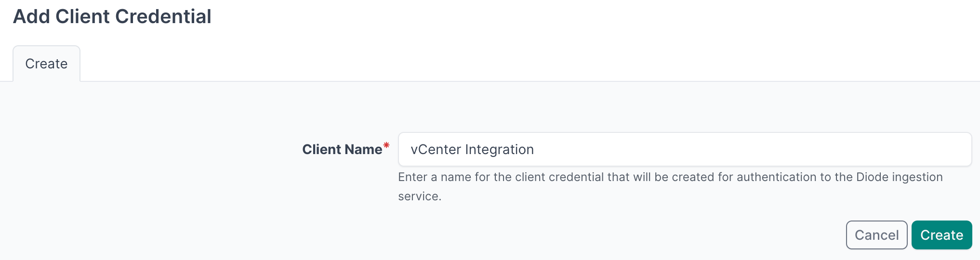Click the Diode ingestion help text

670,177
